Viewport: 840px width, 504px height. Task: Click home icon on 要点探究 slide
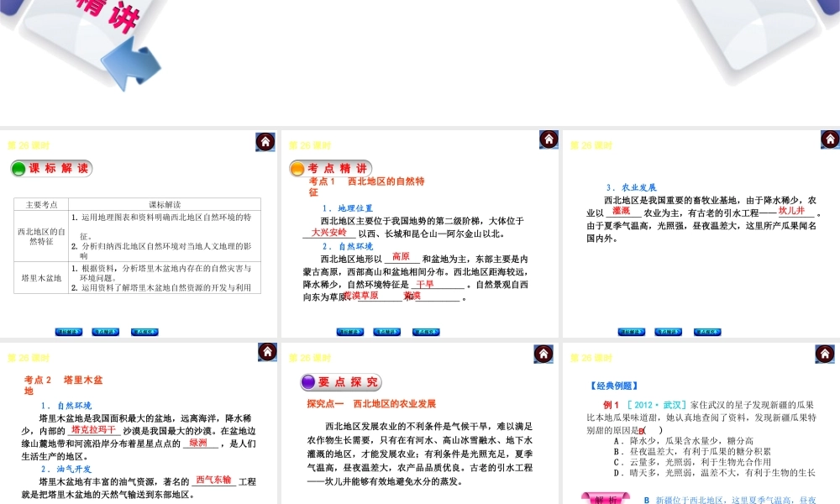point(543,354)
